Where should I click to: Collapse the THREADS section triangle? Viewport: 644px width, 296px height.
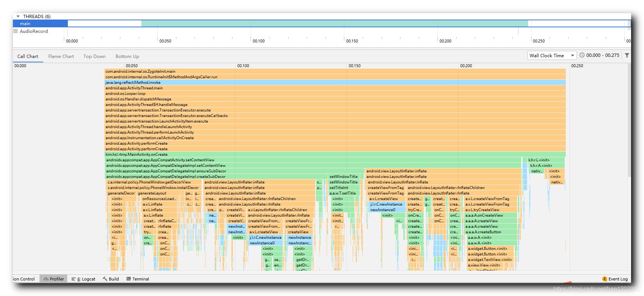click(x=18, y=16)
